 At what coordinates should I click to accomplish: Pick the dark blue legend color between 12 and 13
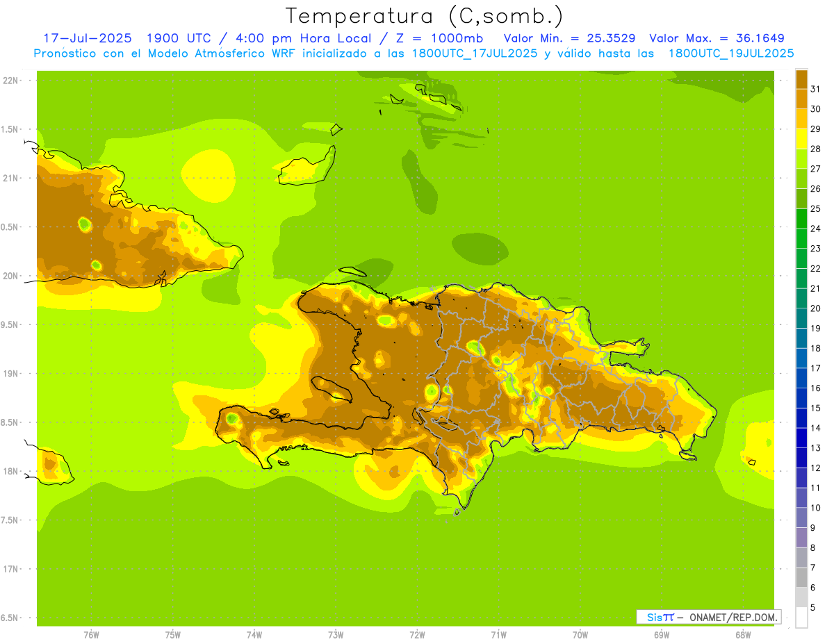tap(801, 458)
